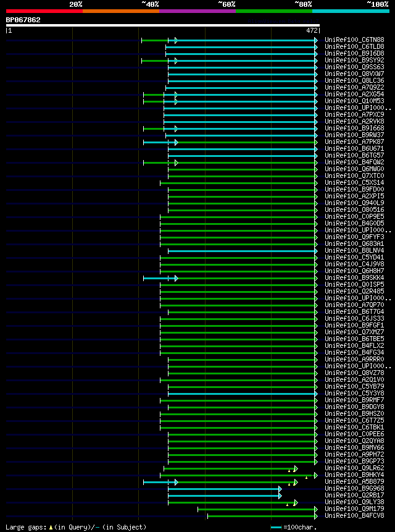Open hit UniRef100_Q9SS63

point(354,67)
